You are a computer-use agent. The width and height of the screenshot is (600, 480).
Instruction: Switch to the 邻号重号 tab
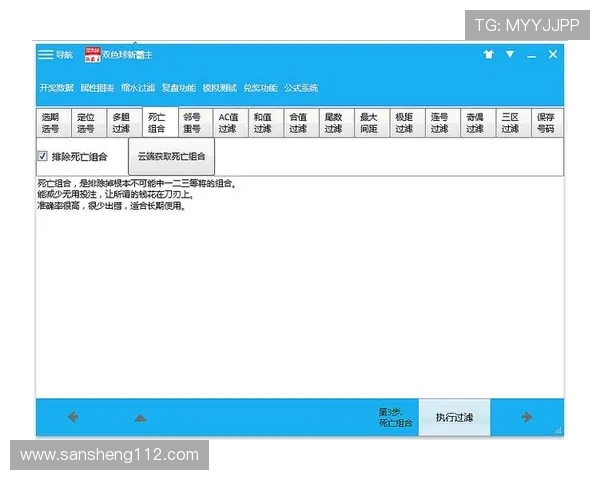tap(196, 123)
